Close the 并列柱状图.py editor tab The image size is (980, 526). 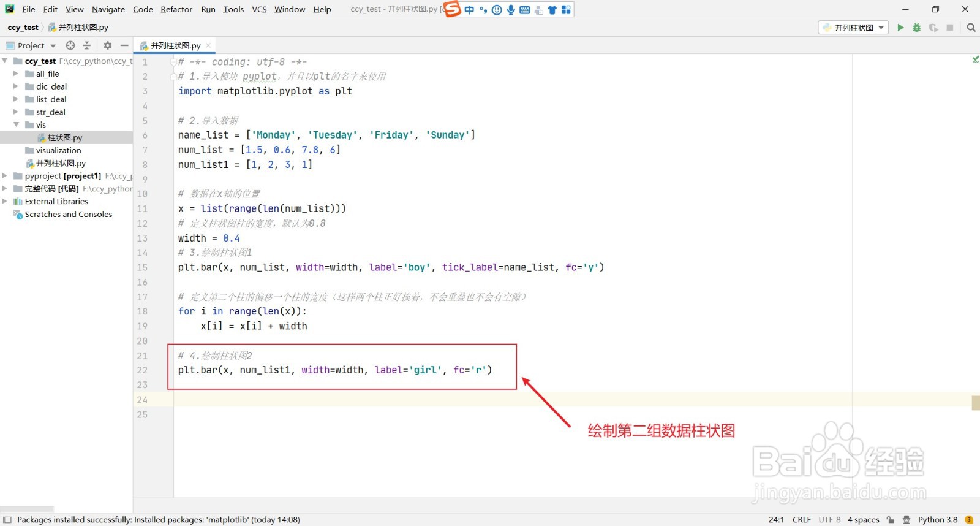point(208,45)
